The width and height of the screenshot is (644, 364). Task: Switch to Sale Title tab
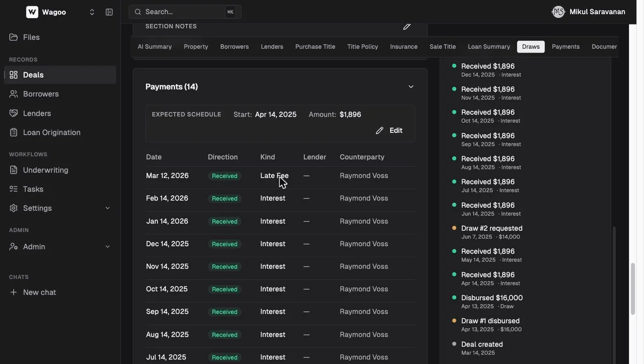pos(443,46)
